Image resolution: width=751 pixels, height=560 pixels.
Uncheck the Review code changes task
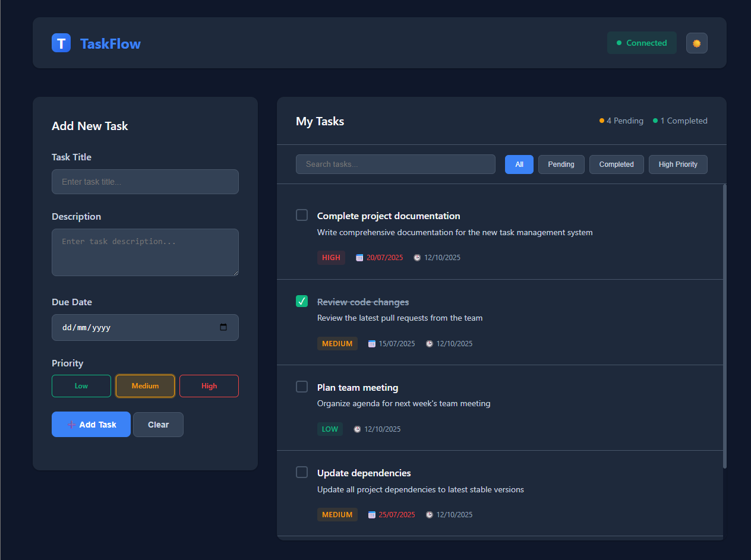point(301,301)
